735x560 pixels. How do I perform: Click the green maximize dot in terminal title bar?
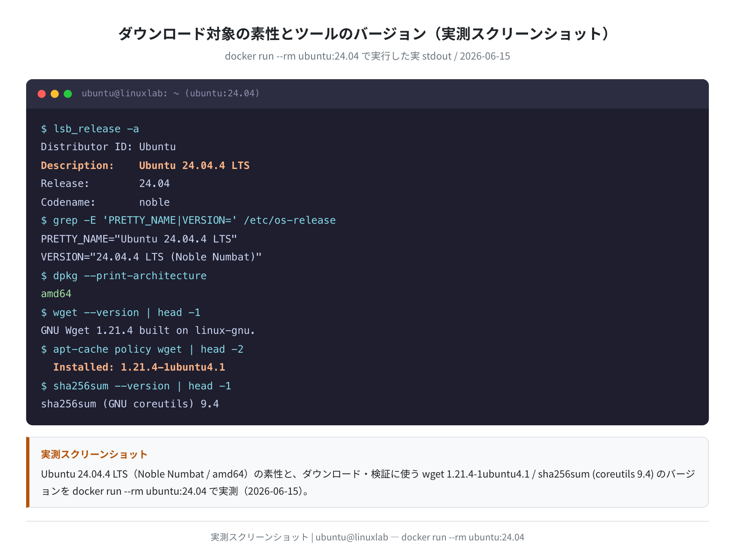(68, 94)
